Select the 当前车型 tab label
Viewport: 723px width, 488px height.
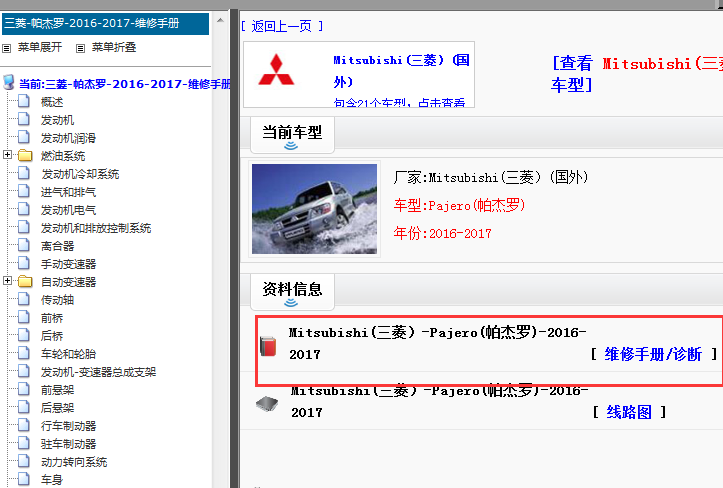pos(292,132)
